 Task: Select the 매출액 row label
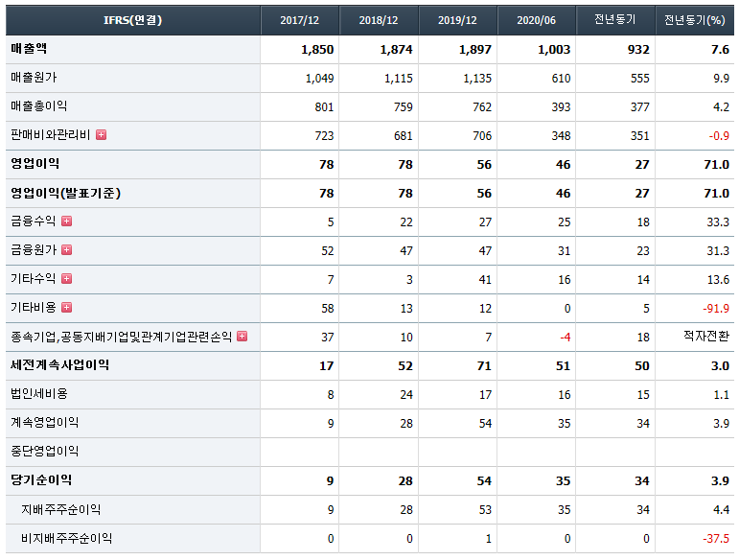pyautogui.click(x=29, y=49)
